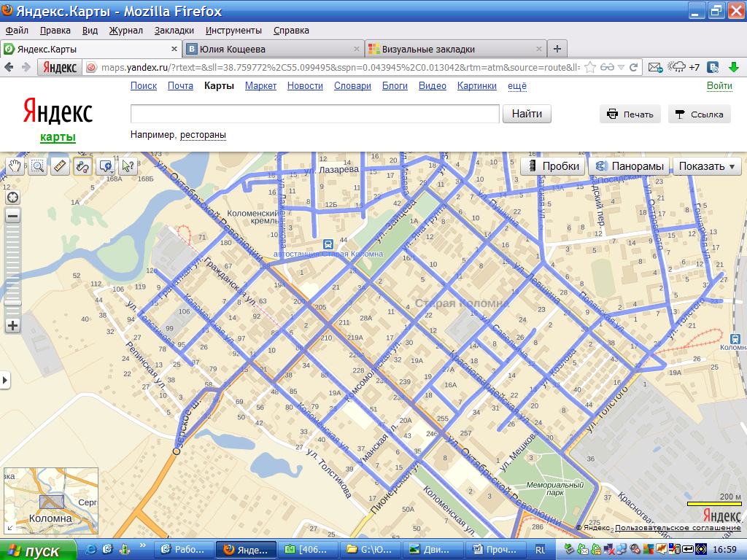Go back with the browser arrow
747x560 pixels.
(x=9, y=67)
